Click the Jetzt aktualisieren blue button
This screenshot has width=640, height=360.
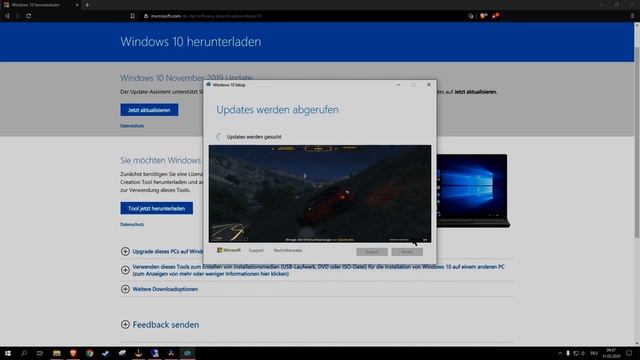pyautogui.click(x=149, y=110)
